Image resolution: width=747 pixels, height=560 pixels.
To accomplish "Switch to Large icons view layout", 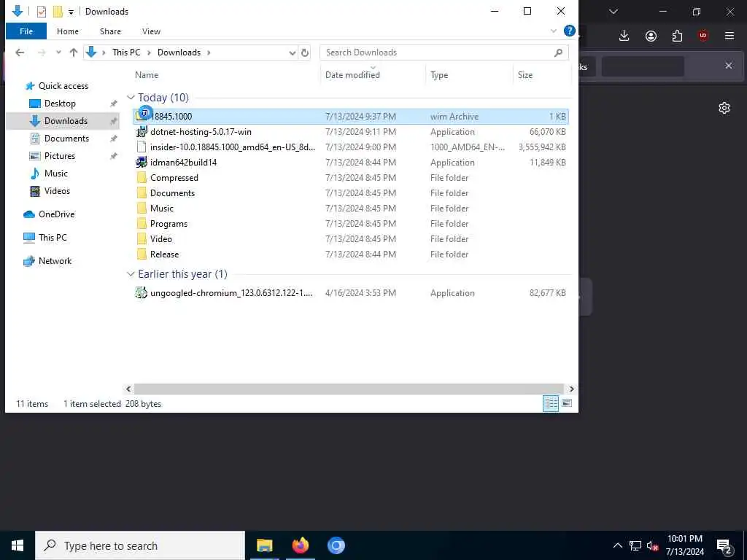I will [566, 404].
